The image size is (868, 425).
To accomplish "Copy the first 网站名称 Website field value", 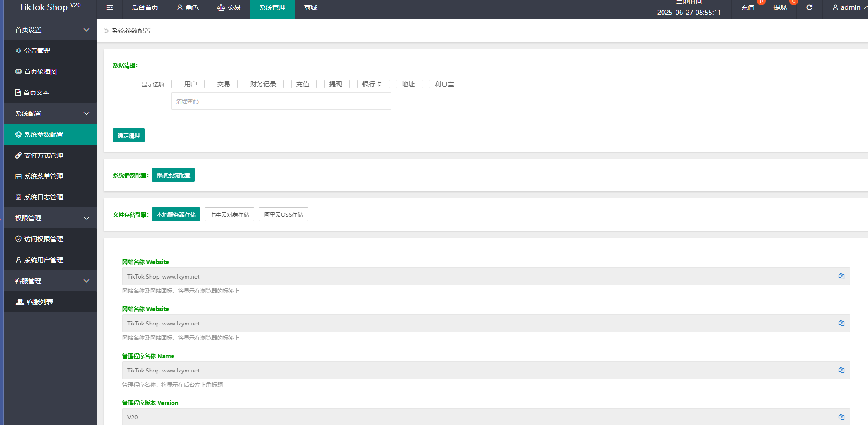I will click(x=841, y=276).
